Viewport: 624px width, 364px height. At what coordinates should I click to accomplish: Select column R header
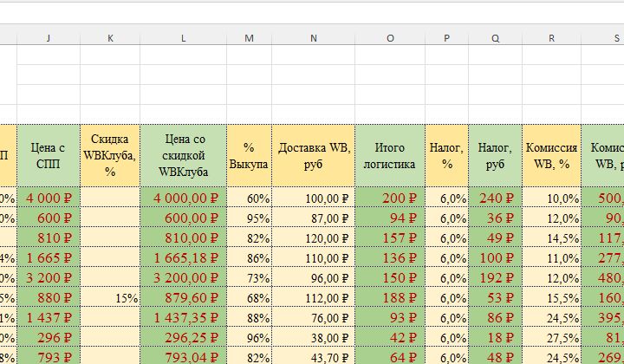(x=551, y=38)
